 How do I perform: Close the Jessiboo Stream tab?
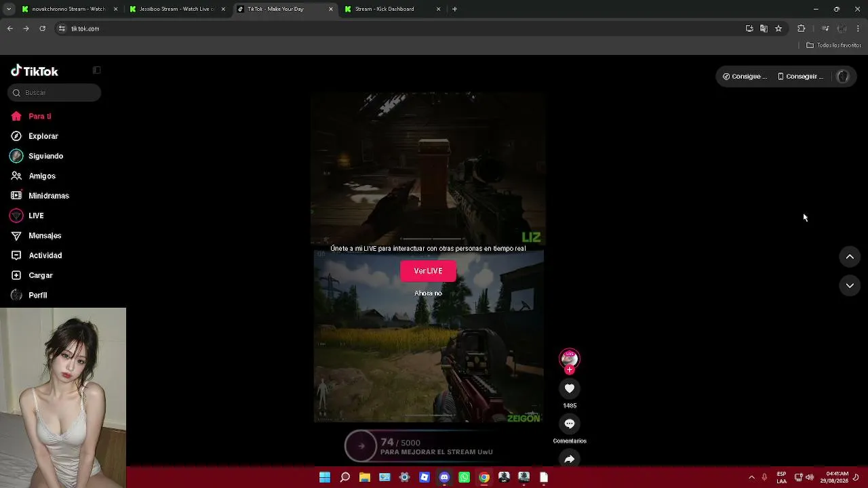click(223, 9)
